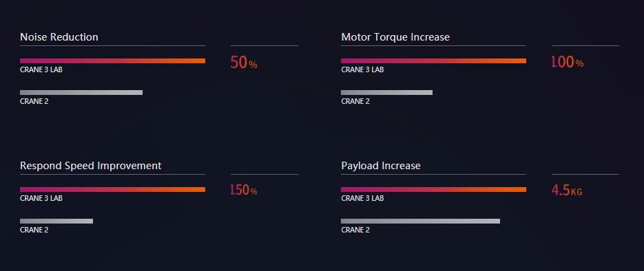Click the Noise Reduction heading
644x271 pixels.
click(x=59, y=37)
